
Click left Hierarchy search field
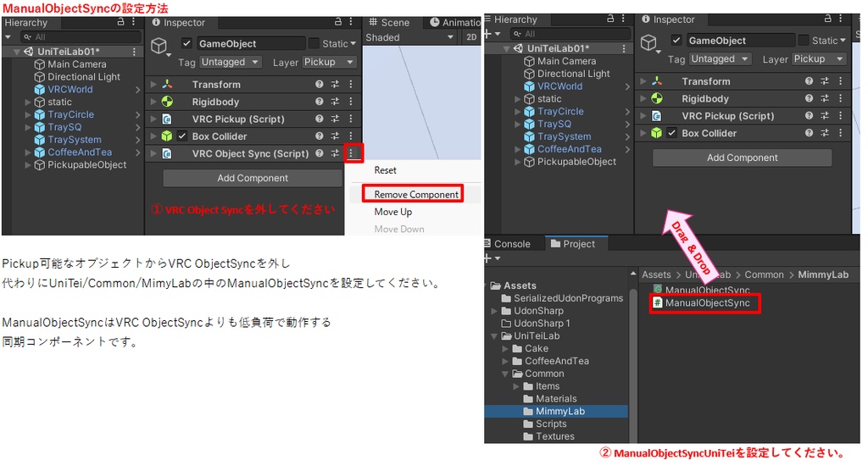[81, 36]
